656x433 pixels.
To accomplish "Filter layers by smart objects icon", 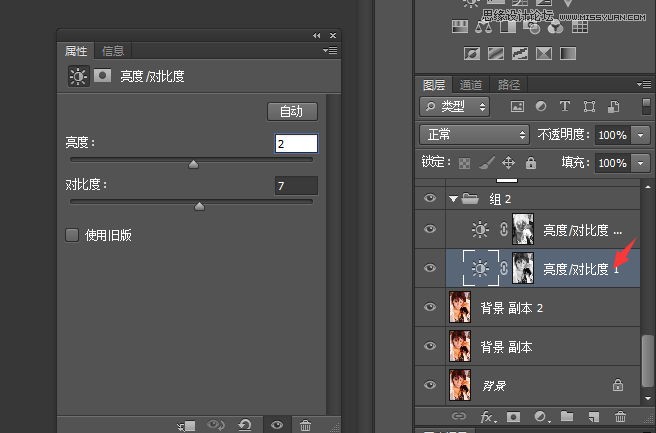I will coord(613,106).
